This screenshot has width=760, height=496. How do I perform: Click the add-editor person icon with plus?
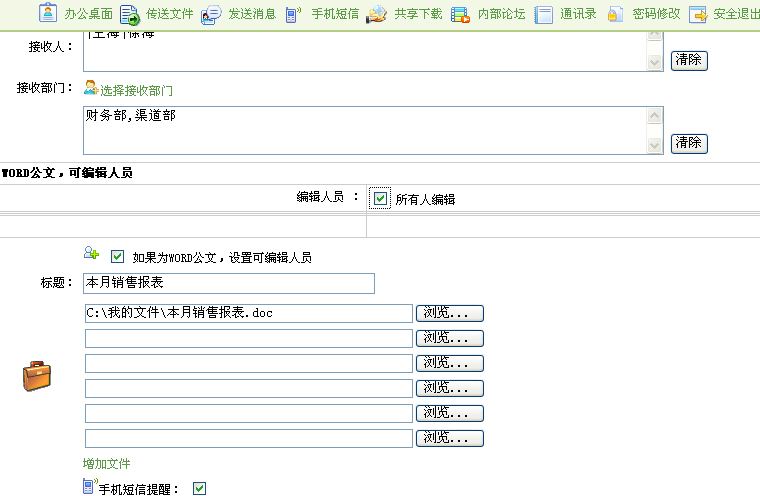tap(91, 253)
